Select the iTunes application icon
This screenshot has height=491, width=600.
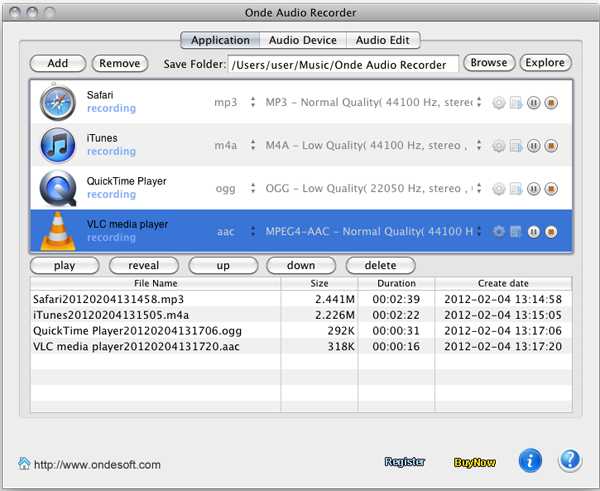tap(57, 145)
